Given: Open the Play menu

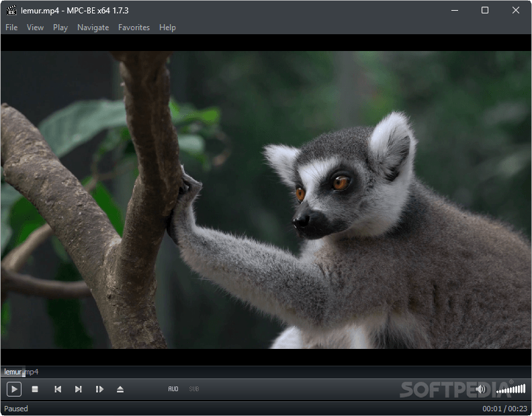Looking at the screenshot, I should tap(60, 28).
